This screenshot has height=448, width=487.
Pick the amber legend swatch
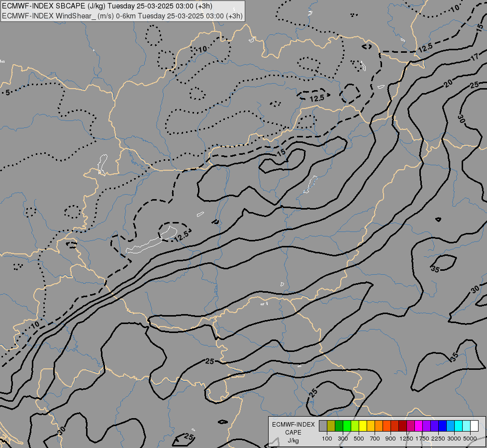[371, 426]
